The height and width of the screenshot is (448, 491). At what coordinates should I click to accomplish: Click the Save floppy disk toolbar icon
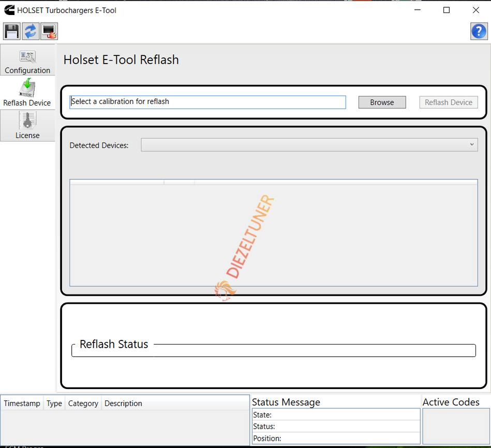[x=12, y=32]
